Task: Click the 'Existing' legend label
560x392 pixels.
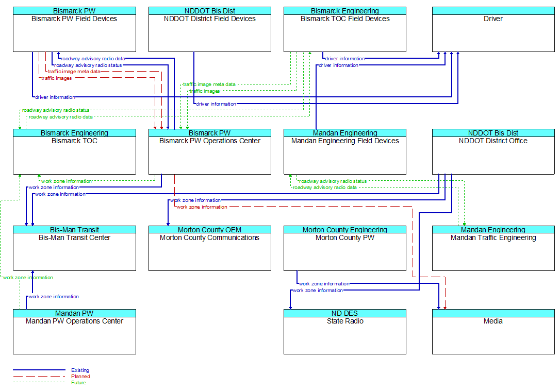Action: click(x=80, y=370)
